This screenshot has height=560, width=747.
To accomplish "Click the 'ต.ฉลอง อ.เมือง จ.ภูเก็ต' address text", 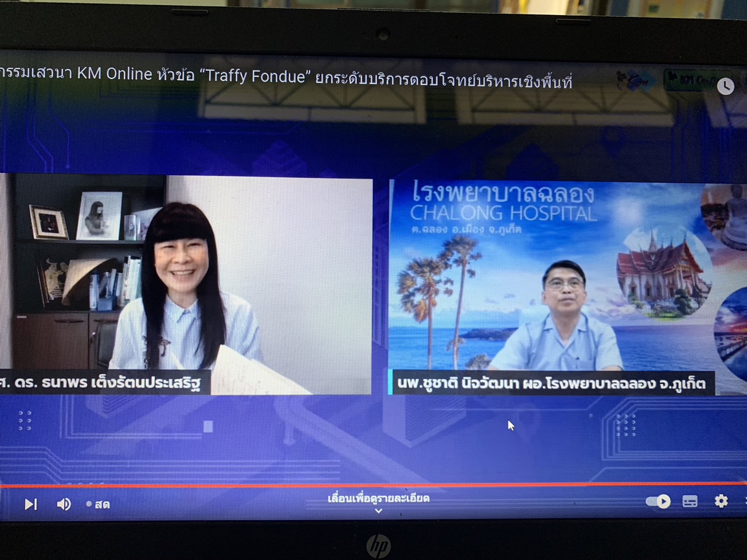I will pyautogui.click(x=466, y=229).
